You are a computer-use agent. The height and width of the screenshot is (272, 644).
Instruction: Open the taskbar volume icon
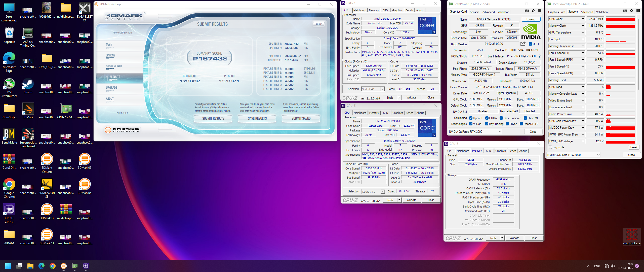coord(613,266)
